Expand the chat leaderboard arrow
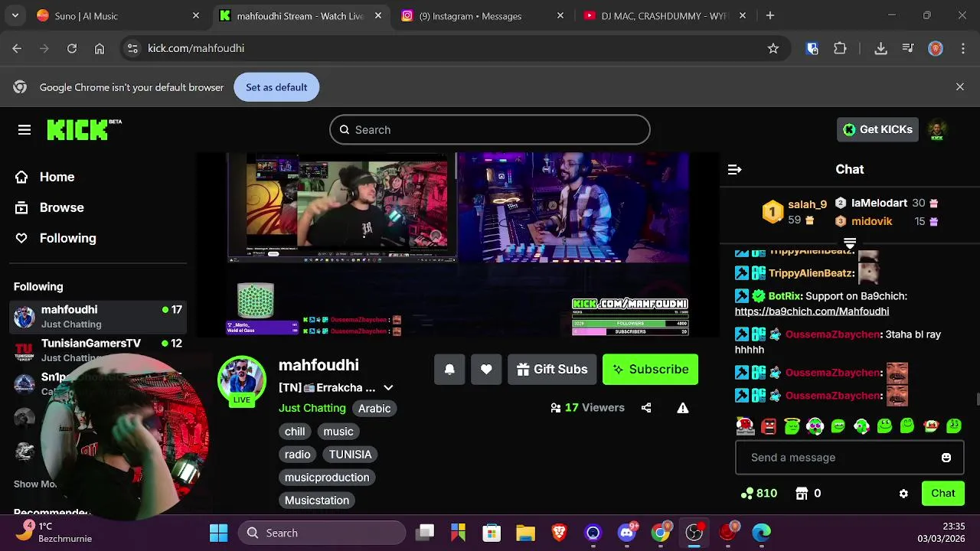980x551 pixels. coord(850,243)
